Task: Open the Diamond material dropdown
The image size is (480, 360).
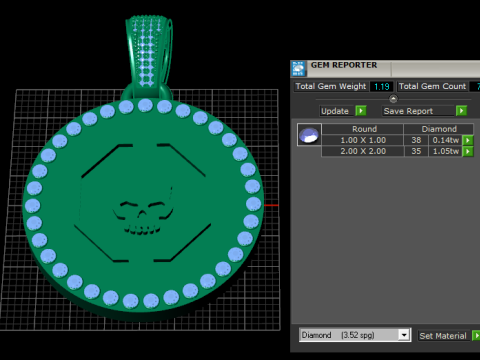Action: [404, 335]
